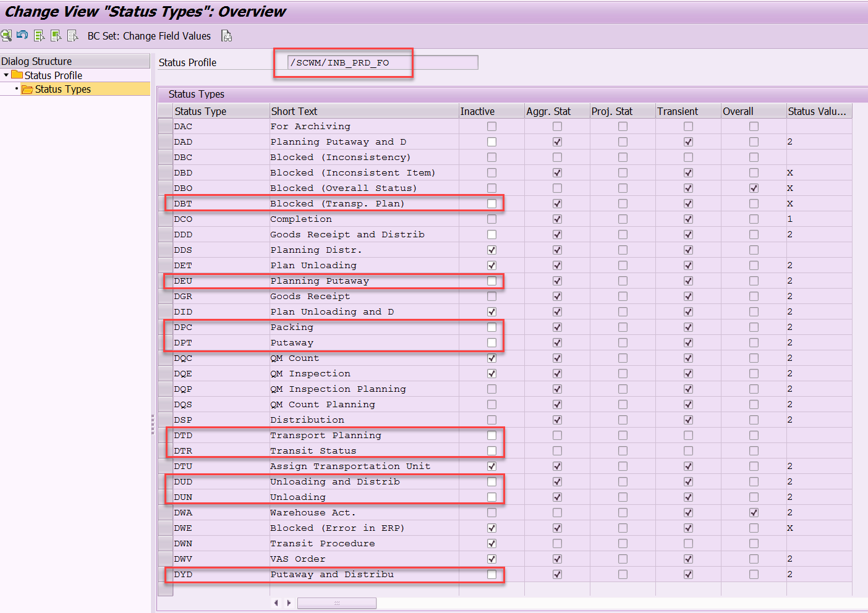Click into the Status Profile input field
The width and height of the screenshot is (868, 613).
click(x=383, y=62)
